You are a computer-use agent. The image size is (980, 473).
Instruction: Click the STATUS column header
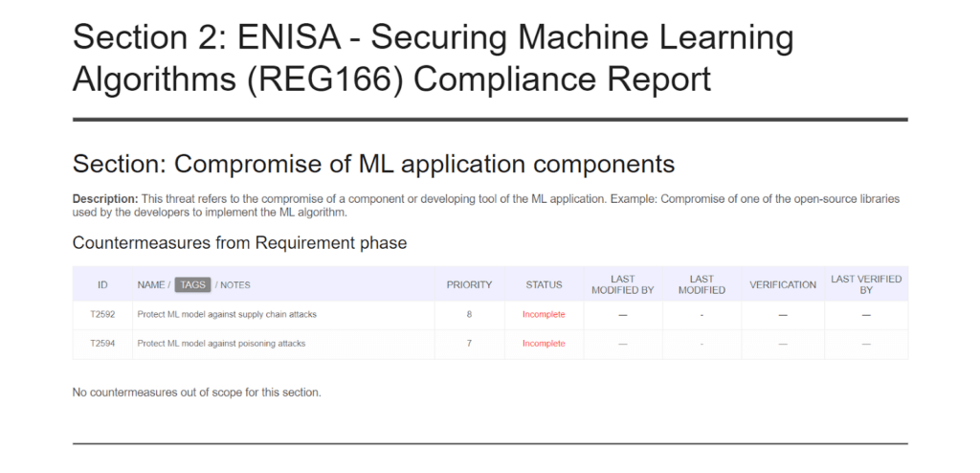click(x=544, y=284)
